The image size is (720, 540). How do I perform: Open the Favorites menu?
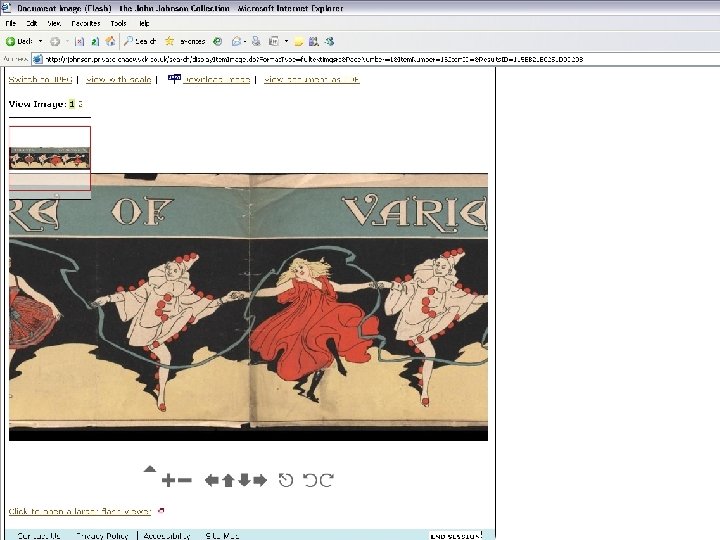tap(86, 23)
